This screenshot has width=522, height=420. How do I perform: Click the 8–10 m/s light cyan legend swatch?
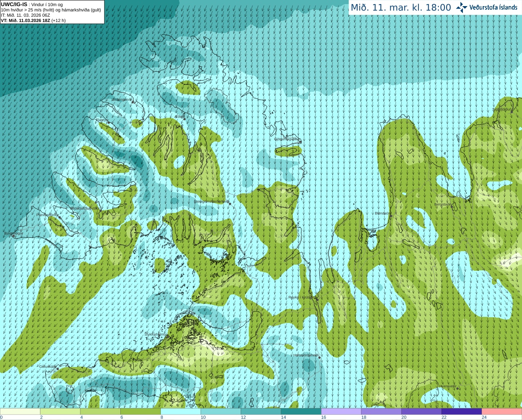point(181,411)
